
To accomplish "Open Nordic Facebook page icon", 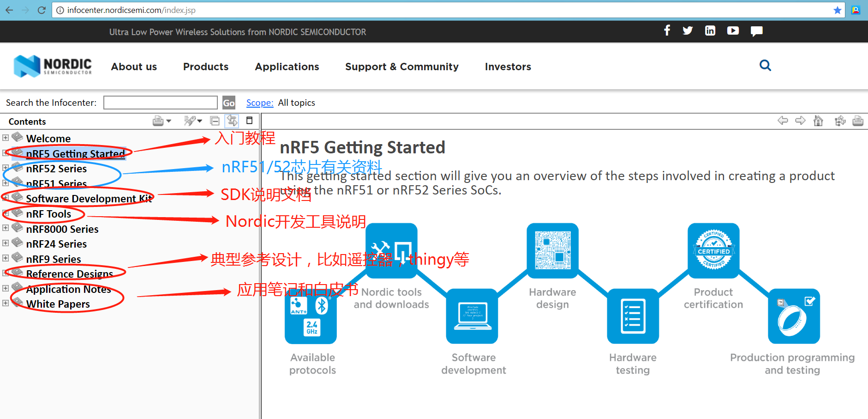I will [667, 30].
